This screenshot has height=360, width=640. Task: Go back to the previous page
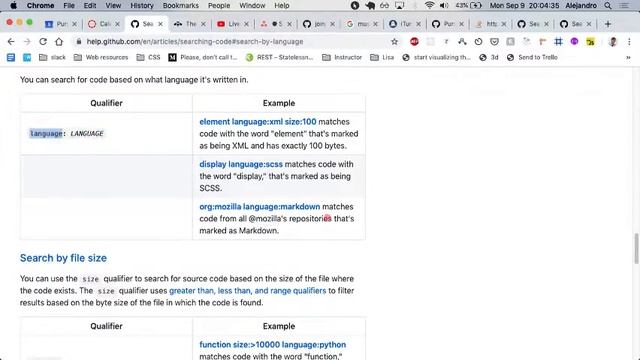coord(11,42)
